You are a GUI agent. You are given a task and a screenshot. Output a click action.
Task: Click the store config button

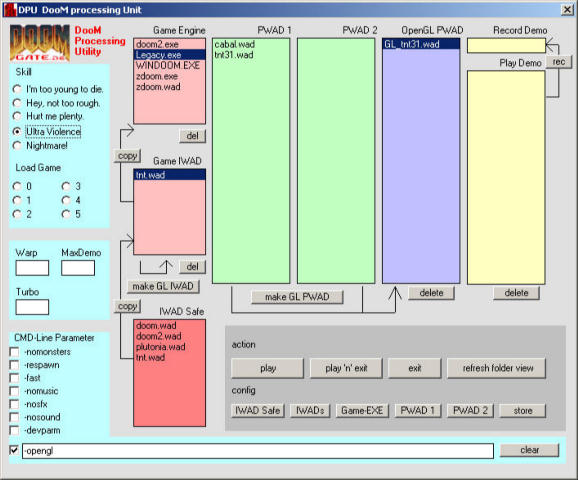523,411
